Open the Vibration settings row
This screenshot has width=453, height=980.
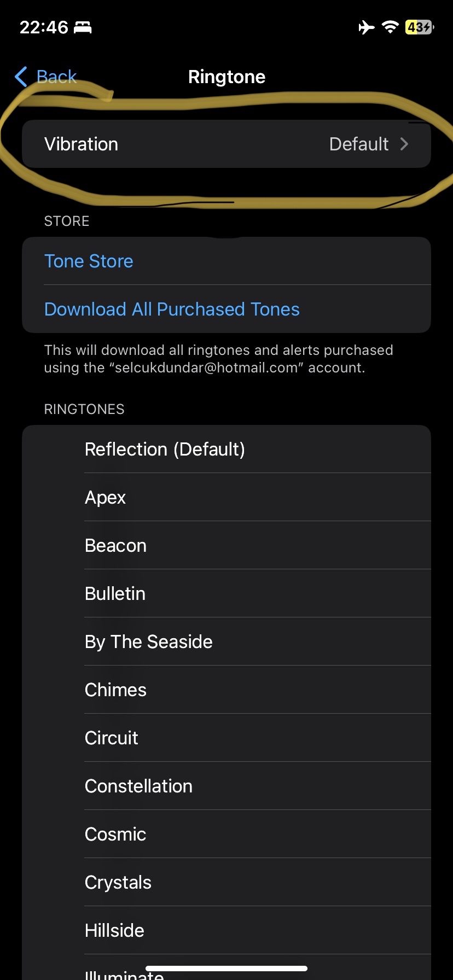226,144
